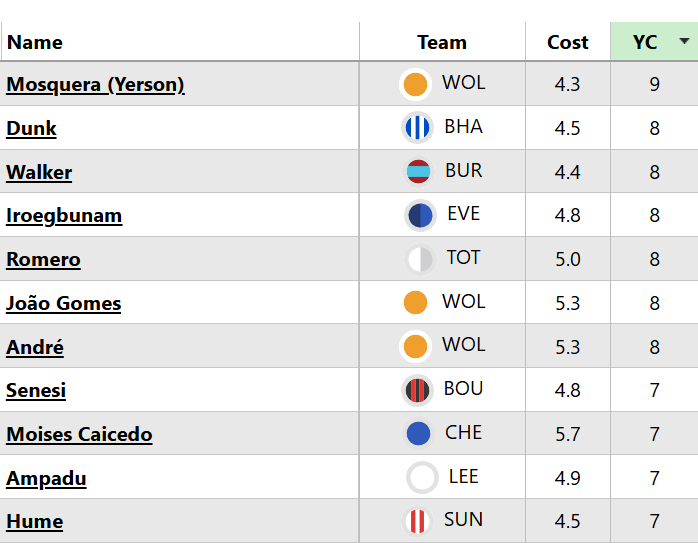This screenshot has width=698, height=543.
Task: Click Tottenham team badge icon beside TOT
Action: (420, 259)
